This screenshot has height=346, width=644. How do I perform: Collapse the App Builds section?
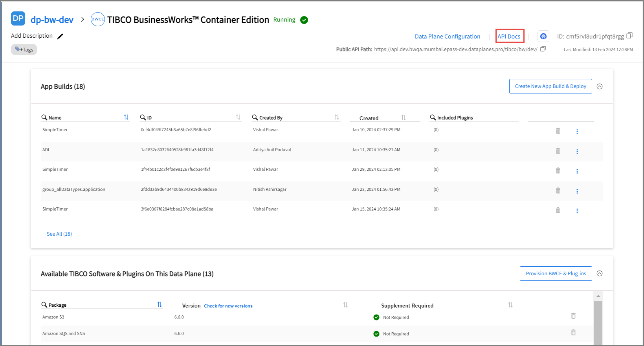(600, 86)
